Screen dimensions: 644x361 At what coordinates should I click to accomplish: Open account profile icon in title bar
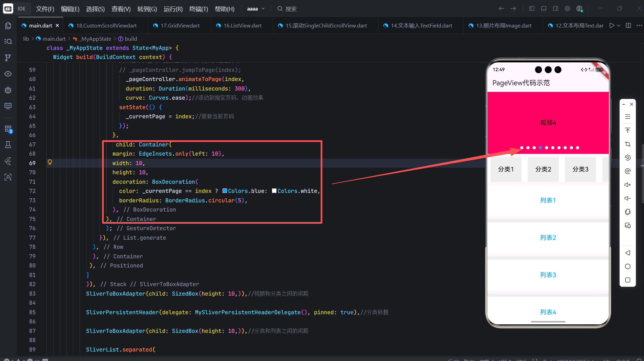tap(580, 9)
